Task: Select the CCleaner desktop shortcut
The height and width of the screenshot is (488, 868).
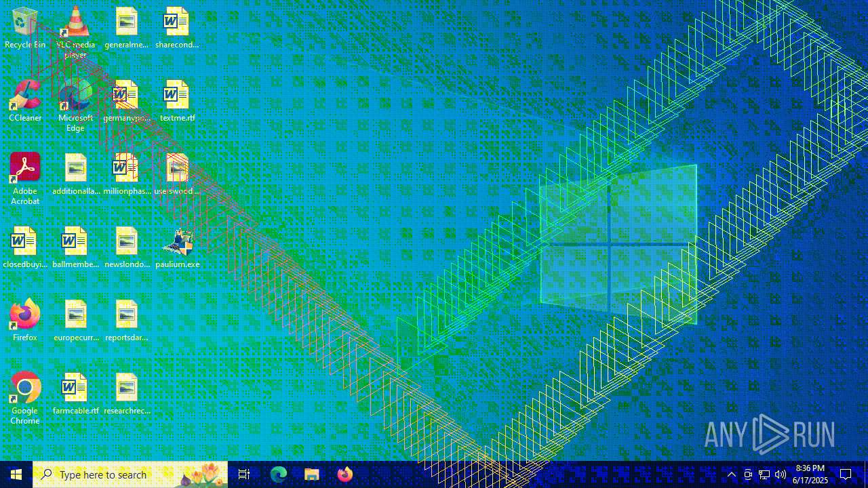Action: 25,102
